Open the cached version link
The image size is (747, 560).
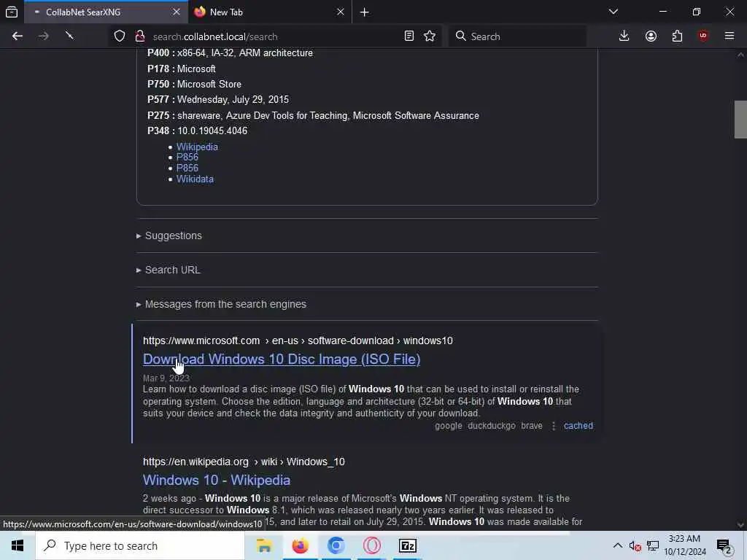(x=578, y=426)
